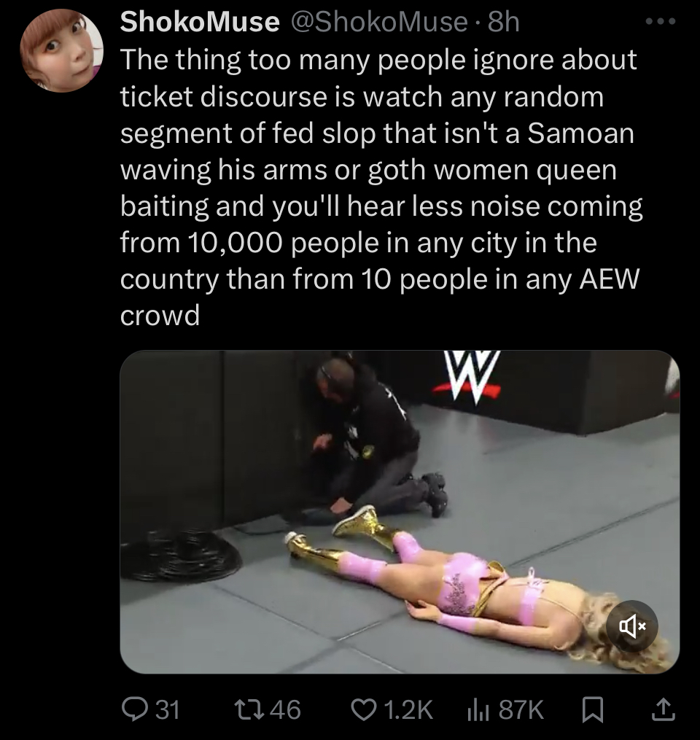Bookmark this tweet
Viewport: 700px width, 740px height.
(593, 710)
